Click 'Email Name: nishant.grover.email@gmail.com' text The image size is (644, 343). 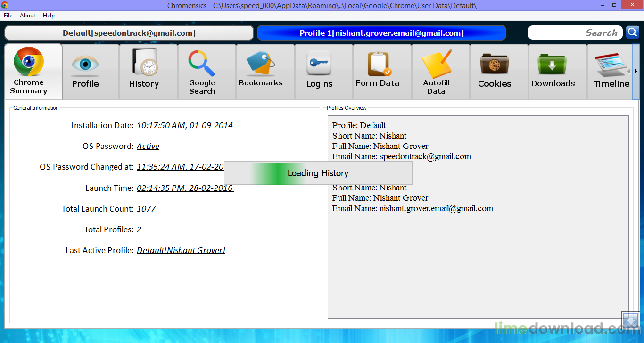click(413, 208)
